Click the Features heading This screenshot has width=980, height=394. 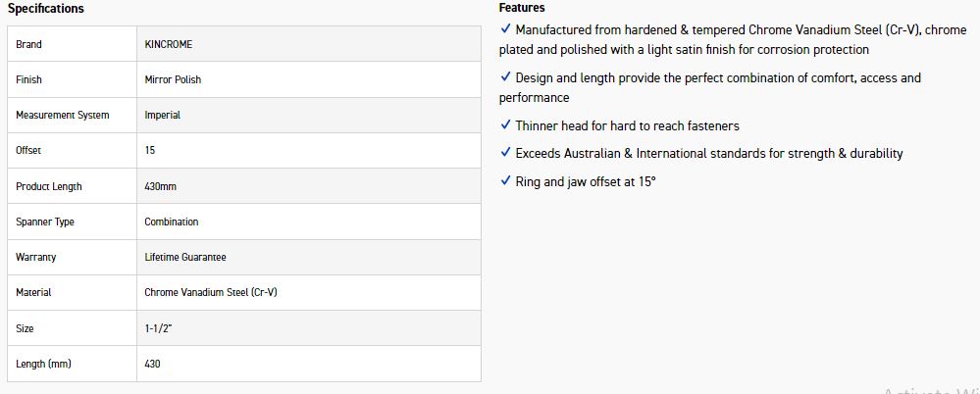(x=522, y=8)
